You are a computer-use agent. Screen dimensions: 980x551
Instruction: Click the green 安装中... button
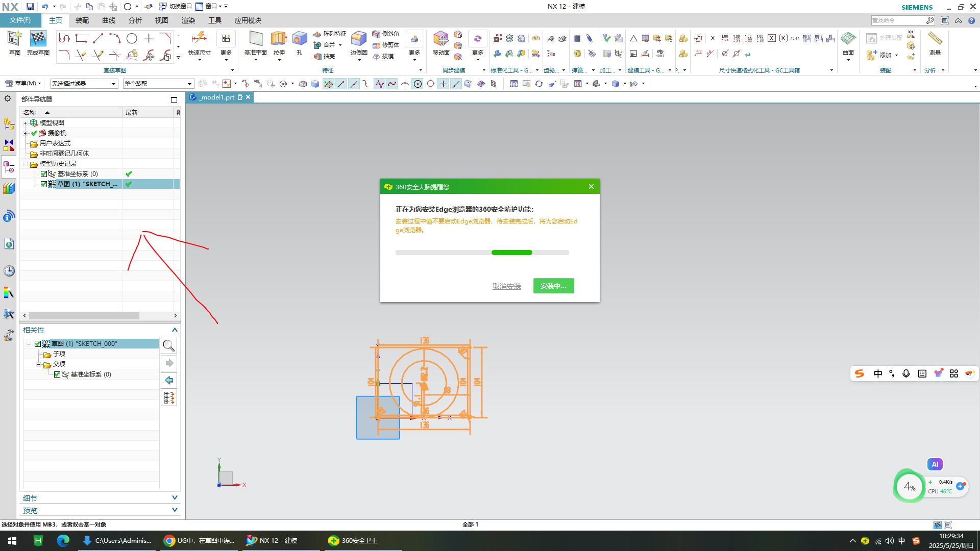tap(553, 286)
